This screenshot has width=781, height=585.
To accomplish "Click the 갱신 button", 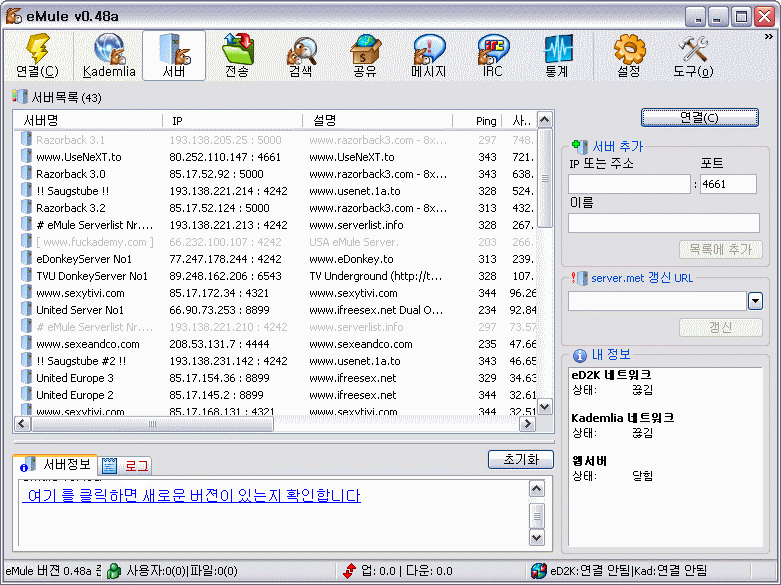I will pyautogui.click(x=720, y=327).
